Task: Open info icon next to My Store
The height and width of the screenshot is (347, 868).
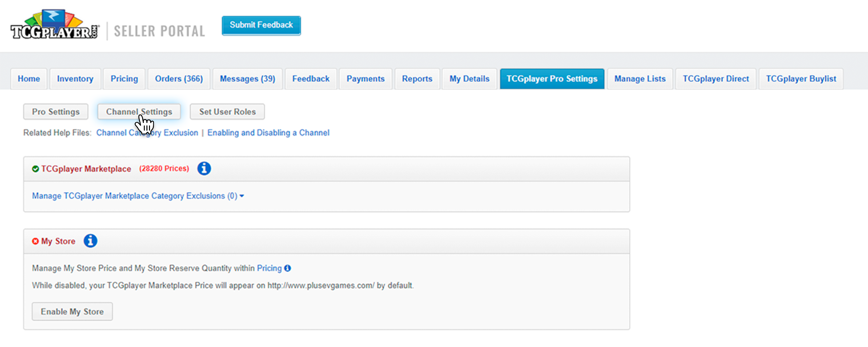Action: (90, 241)
